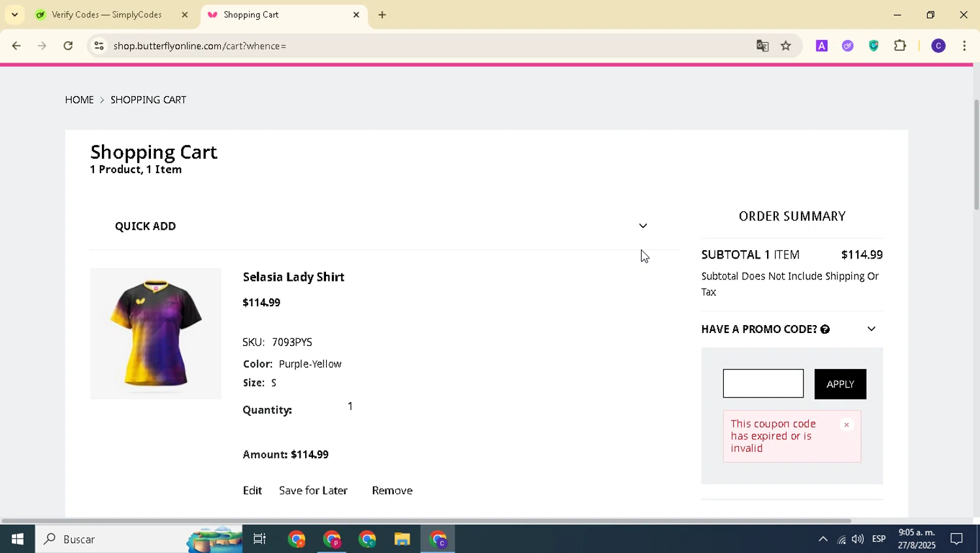Open the Extensions puzzle menu
This screenshot has width=980, height=553.
900,46
